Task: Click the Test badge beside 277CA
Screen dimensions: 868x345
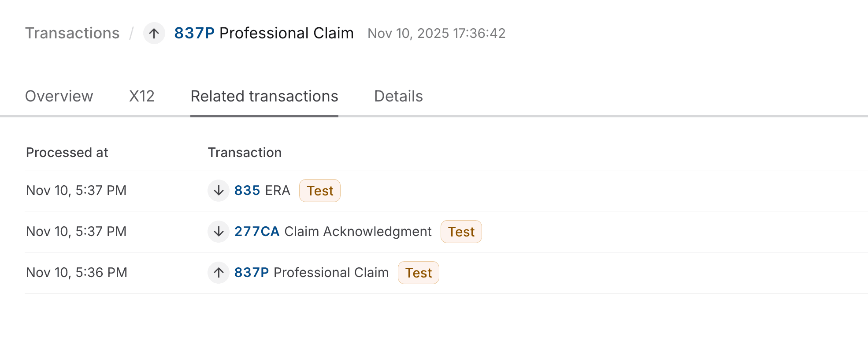Action: 461,232
